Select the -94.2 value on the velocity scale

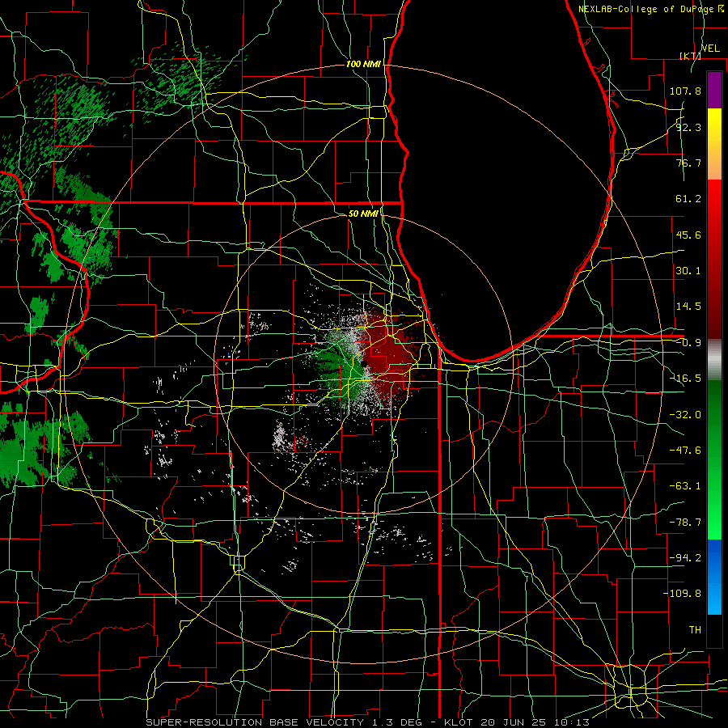[x=685, y=558]
